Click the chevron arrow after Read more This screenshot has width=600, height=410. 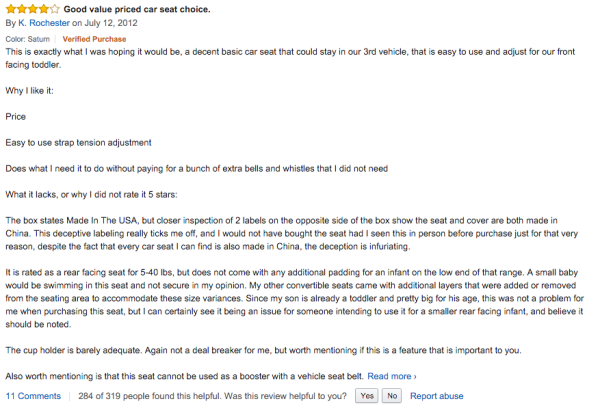pyautogui.click(x=415, y=377)
